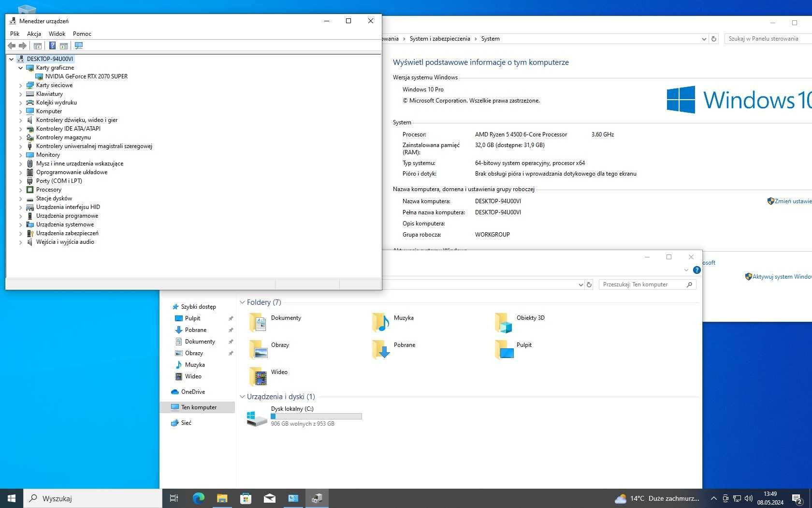Expand the Kolejki wydruku category
This screenshot has width=812, height=508.
coord(20,103)
